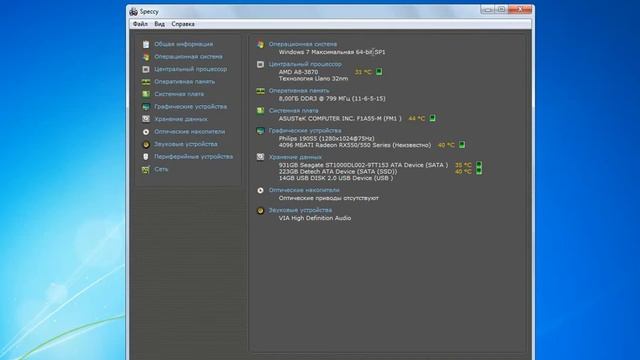Minimize the Speccy window
Image resolution: width=640 pixels, height=360 pixels.
[487, 9]
